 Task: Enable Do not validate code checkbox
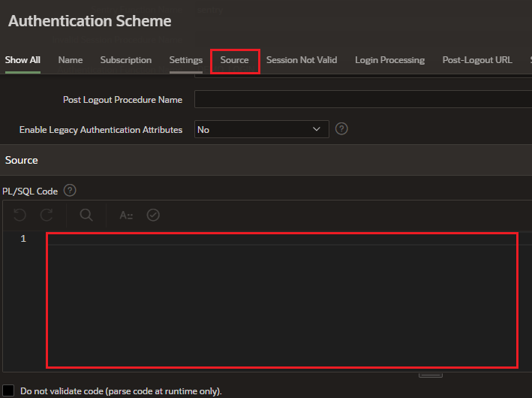click(8, 390)
